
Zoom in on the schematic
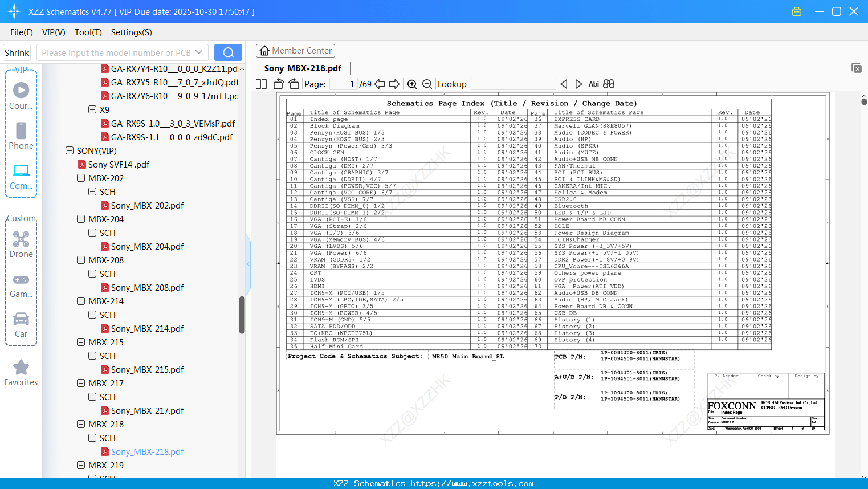[x=412, y=84]
